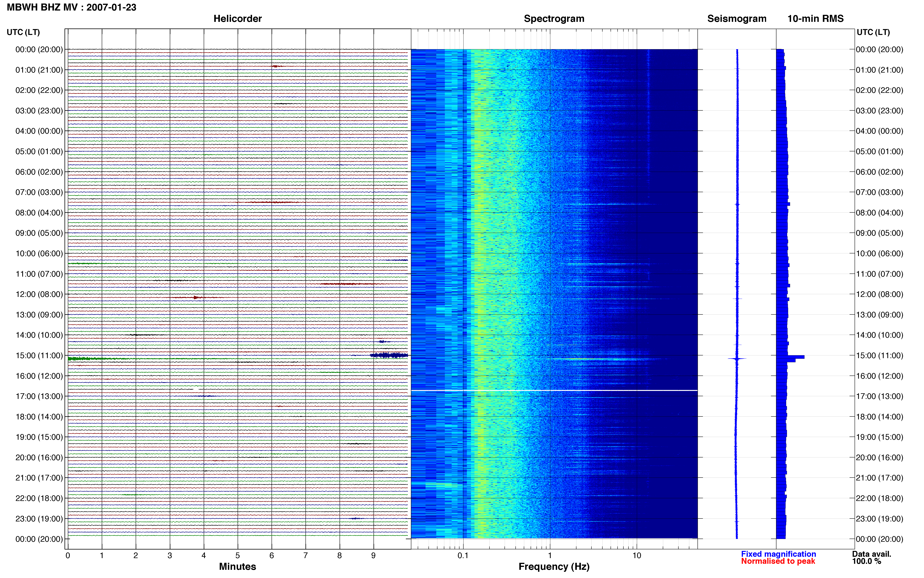Click right time label 08:00 (04:00)
The width and height of the screenshot is (924, 578).
click(x=879, y=213)
